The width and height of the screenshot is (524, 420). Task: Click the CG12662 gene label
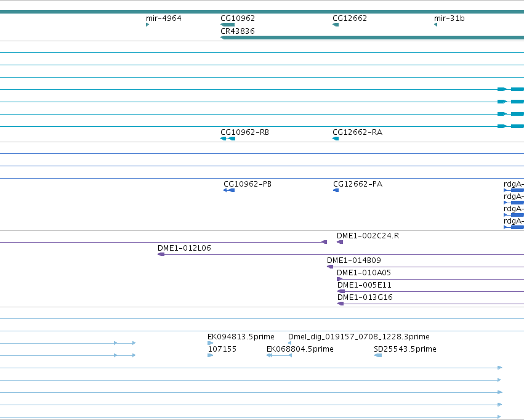coord(350,18)
